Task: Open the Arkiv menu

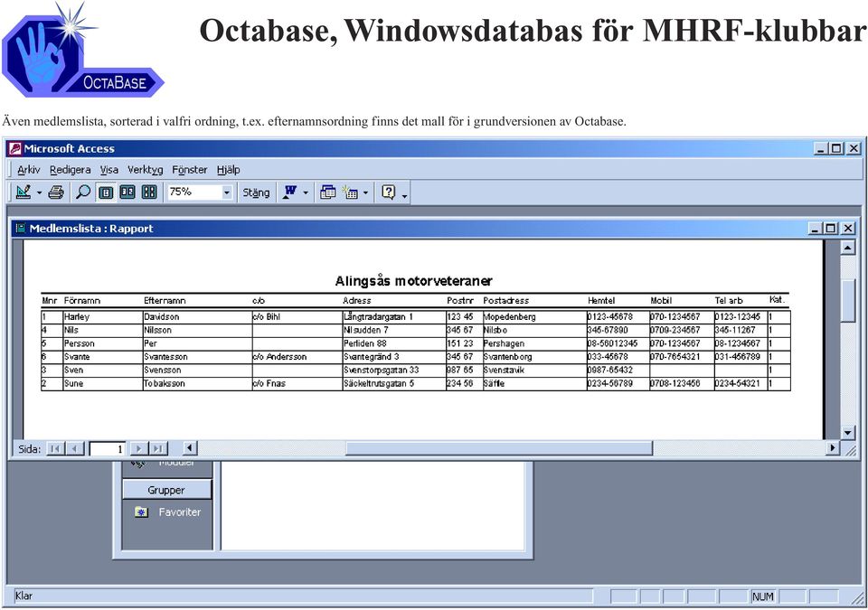Action: (28, 170)
